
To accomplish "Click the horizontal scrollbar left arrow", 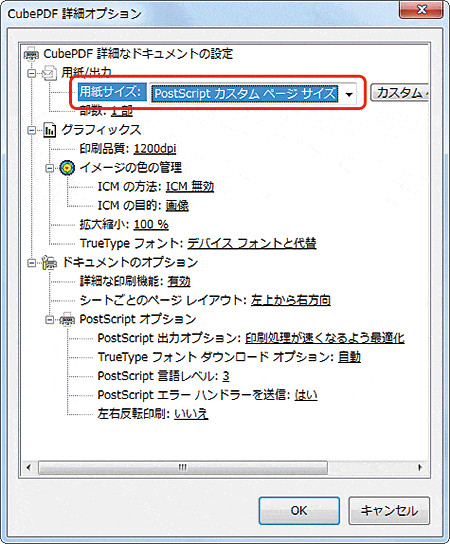I will point(29,467).
